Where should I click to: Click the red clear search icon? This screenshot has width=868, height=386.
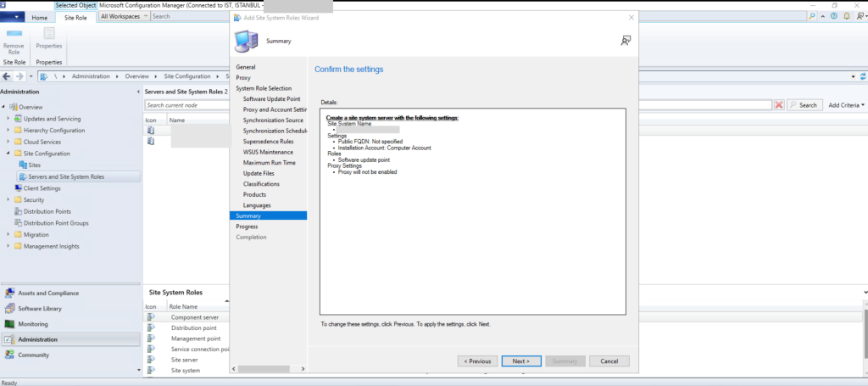[x=778, y=105]
